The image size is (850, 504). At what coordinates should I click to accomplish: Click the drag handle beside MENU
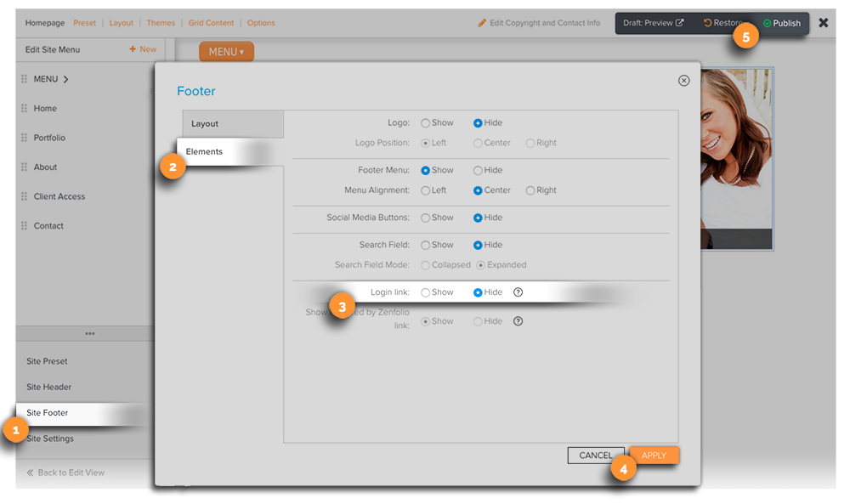[24, 79]
